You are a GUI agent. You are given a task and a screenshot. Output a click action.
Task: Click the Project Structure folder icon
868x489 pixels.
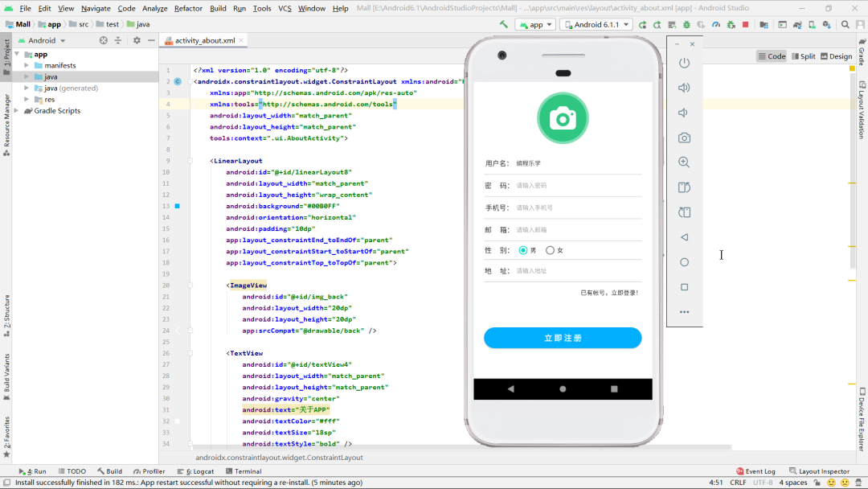tap(764, 24)
